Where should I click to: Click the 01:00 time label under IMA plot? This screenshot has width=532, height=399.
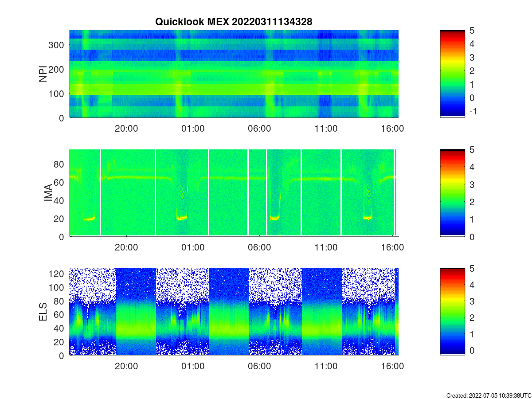[193, 247]
